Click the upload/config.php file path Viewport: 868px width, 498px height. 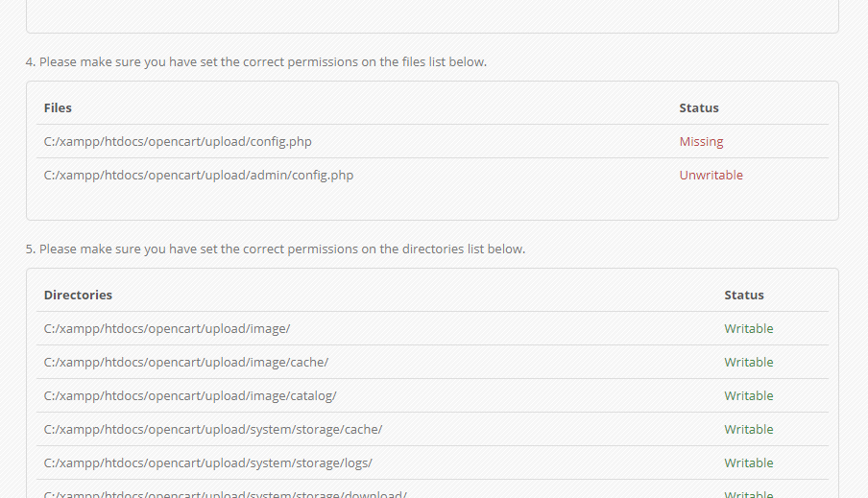coord(178,142)
